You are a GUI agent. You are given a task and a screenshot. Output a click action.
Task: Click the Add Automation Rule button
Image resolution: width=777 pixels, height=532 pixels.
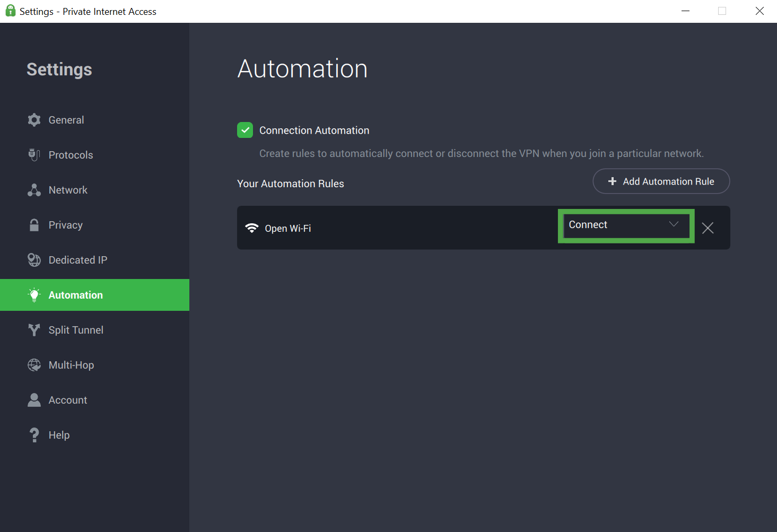pos(661,181)
